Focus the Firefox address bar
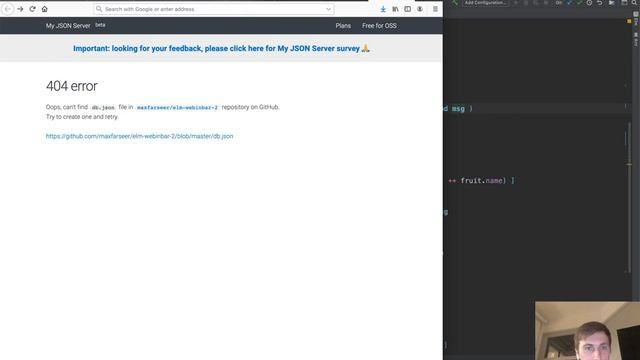 point(213,9)
